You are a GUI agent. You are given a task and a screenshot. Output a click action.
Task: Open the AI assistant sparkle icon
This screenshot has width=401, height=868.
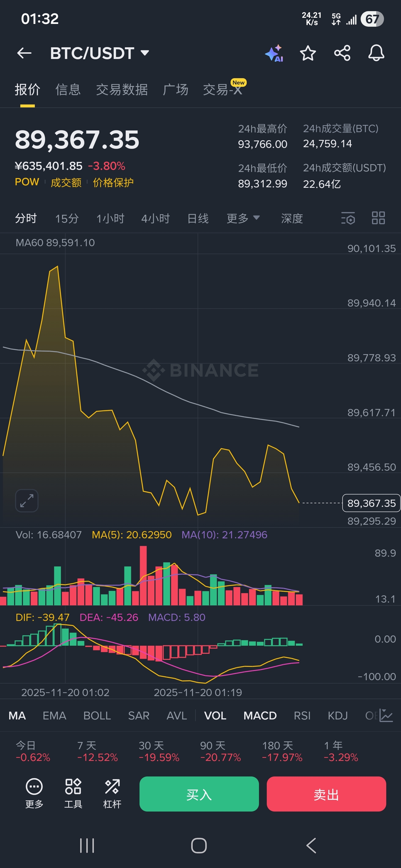click(274, 53)
